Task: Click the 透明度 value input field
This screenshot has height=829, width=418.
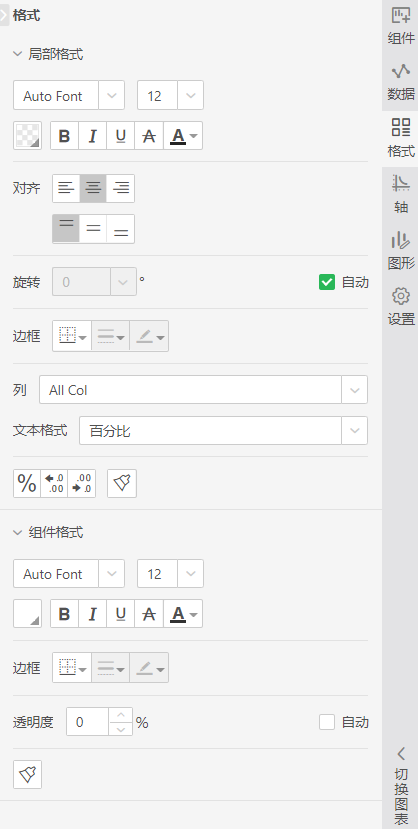Action: (88, 722)
